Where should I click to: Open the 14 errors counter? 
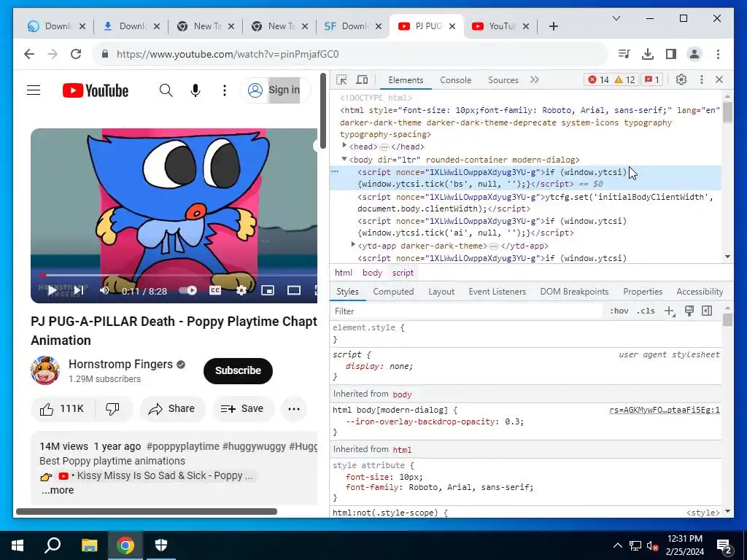coord(598,79)
